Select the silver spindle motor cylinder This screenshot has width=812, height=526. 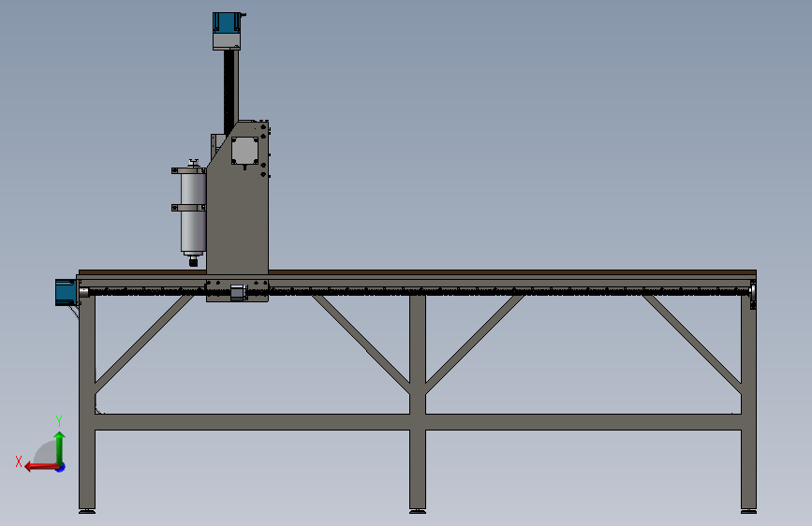coord(193,213)
